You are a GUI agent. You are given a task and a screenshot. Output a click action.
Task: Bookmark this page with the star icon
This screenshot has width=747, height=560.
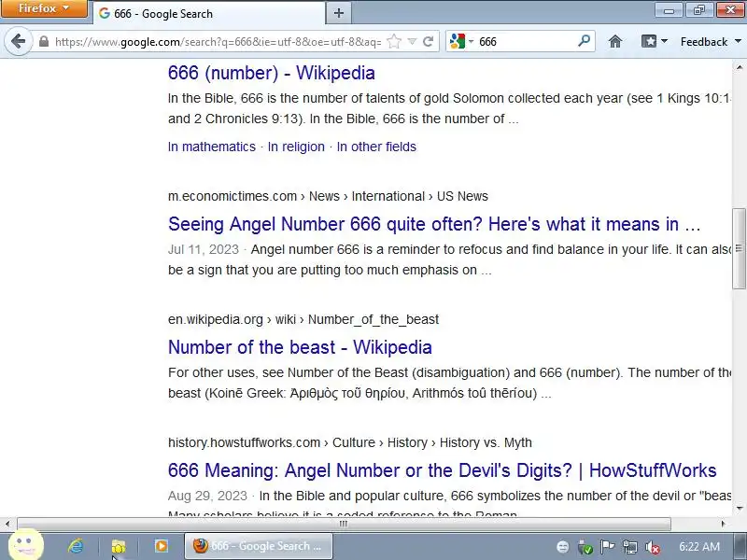[394, 41]
